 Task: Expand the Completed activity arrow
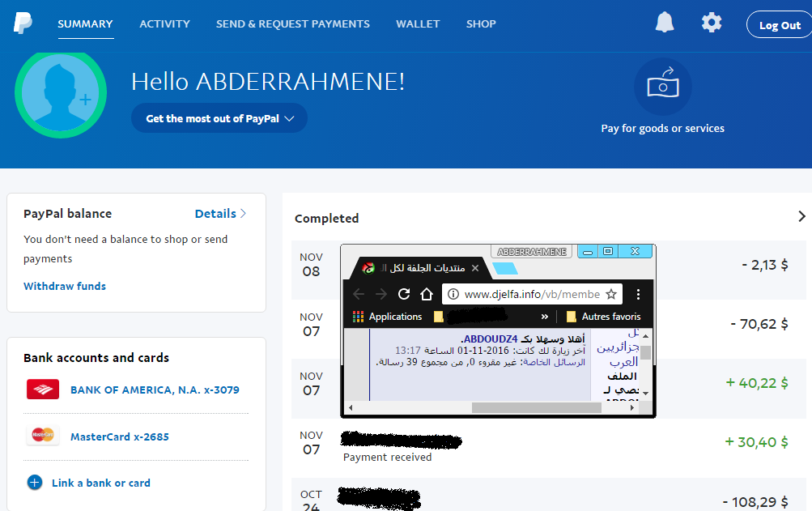click(801, 216)
